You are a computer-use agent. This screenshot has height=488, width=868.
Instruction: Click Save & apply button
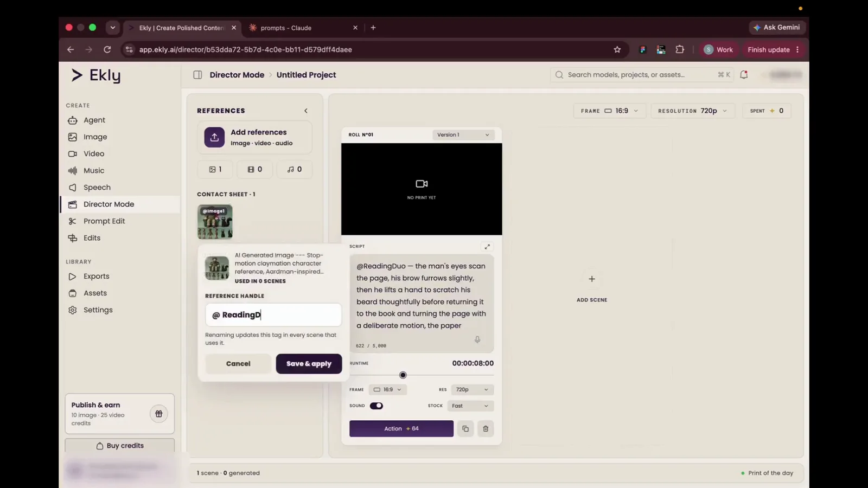point(309,363)
